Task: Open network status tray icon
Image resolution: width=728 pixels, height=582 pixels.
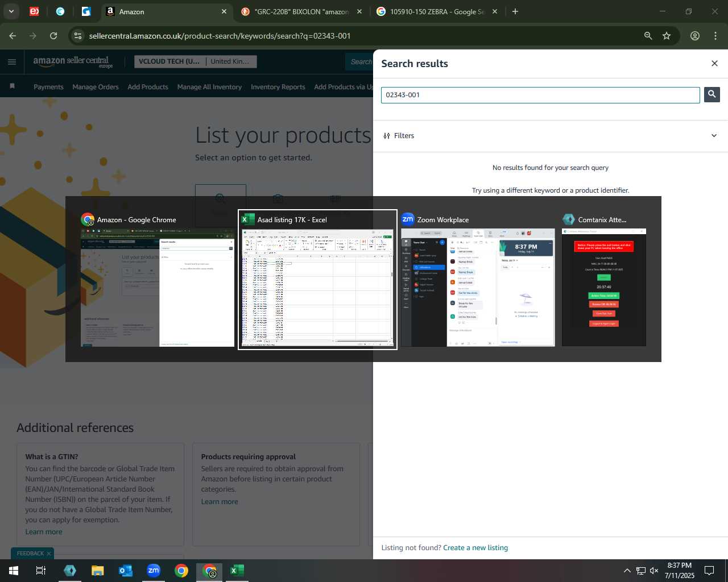Action: click(x=640, y=571)
